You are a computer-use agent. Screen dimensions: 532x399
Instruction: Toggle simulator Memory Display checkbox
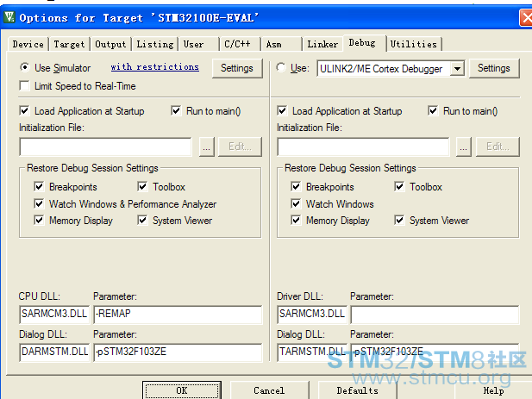39,221
